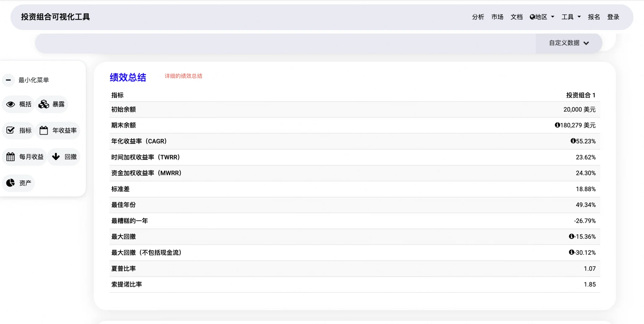Click the monthly calendar icon for 每月收益
Image resolution: width=644 pixels, height=324 pixels.
[10, 157]
